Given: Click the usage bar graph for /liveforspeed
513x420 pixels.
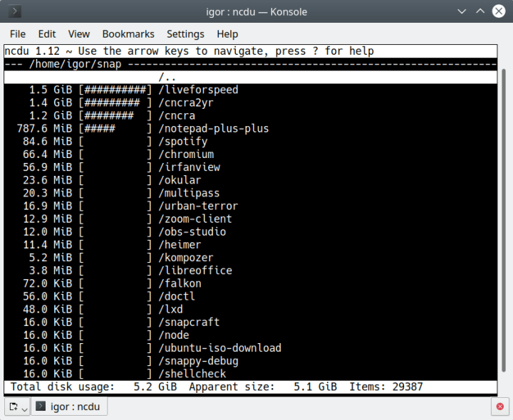Looking at the screenshot, I should click(115, 90).
